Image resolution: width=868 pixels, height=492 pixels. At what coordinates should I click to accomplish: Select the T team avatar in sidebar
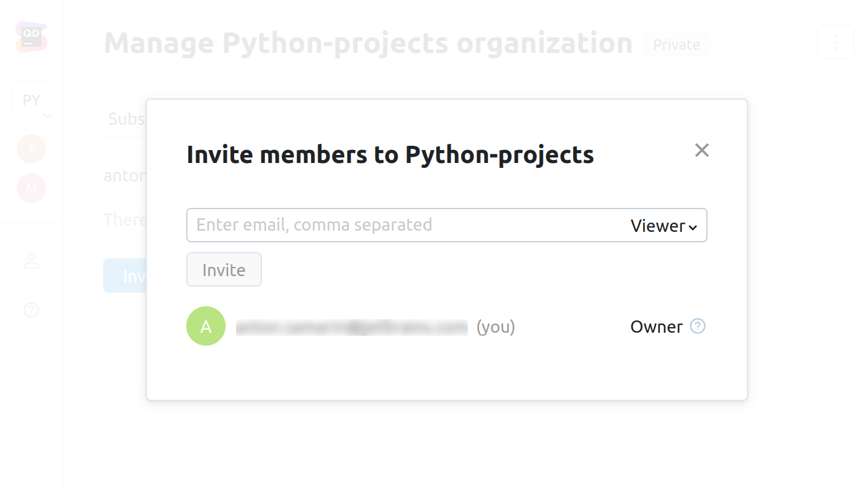coord(31,149)
